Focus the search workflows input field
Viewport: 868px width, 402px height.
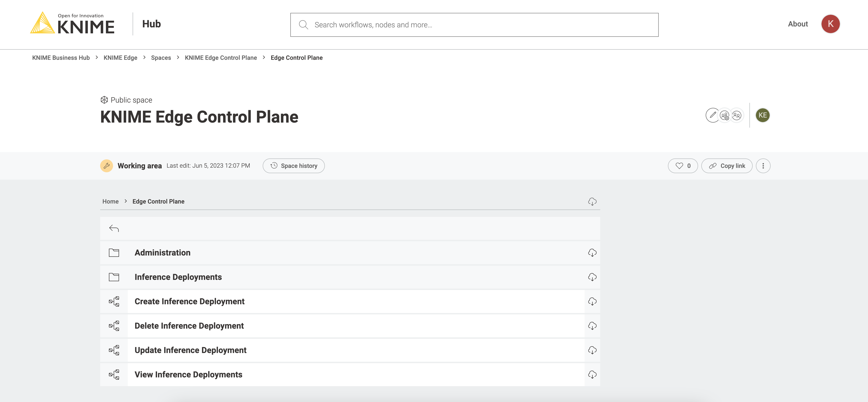pyautogui.click(x=474, y=25)
